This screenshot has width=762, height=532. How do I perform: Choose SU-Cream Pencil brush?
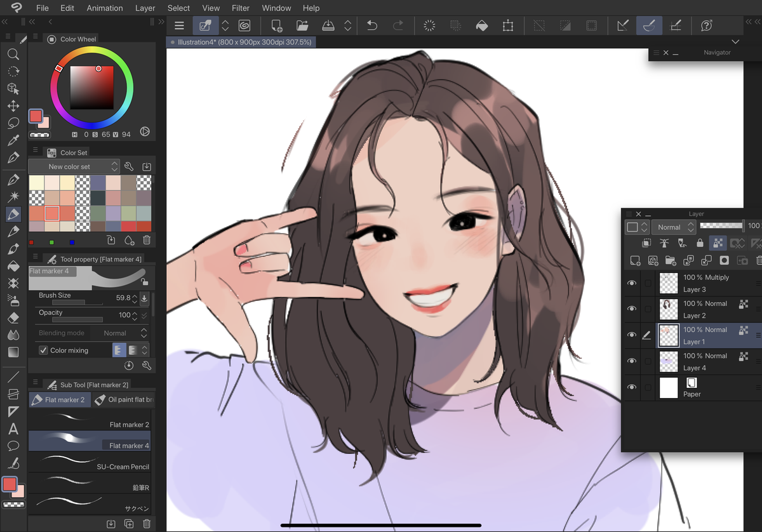[90, 462]
